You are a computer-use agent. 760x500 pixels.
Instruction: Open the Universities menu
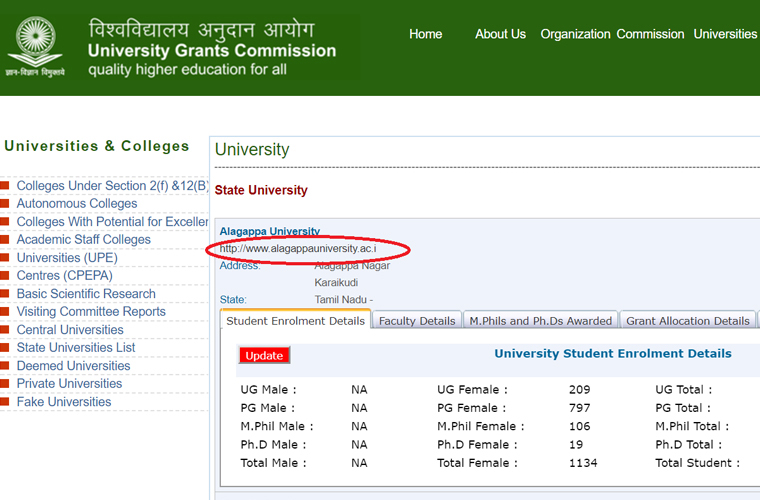point(725,34)
